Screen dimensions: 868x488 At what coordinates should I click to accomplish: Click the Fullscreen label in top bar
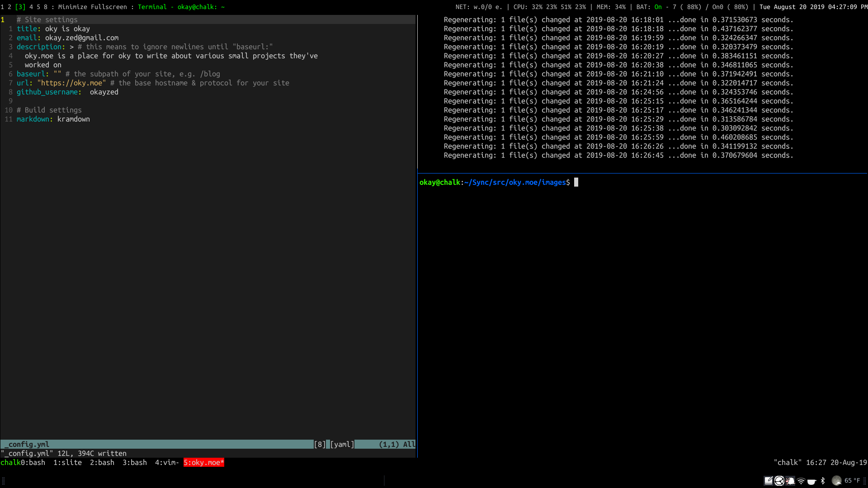(108, 7)
